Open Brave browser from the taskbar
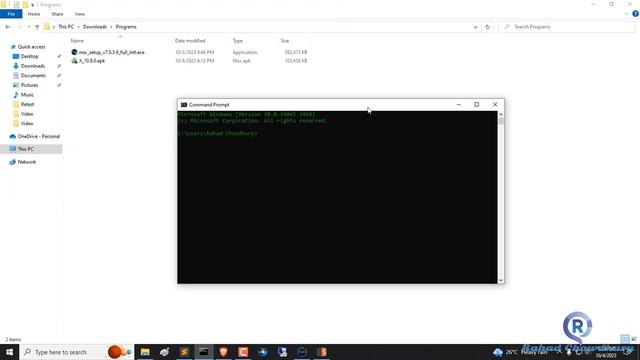The height and width of the screenshot is (360, 640). coord(223,352)
